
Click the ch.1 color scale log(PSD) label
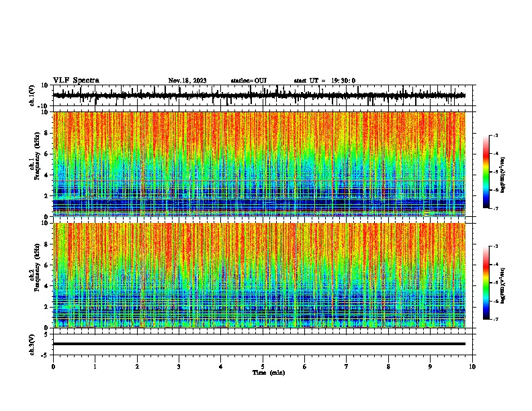coord(502,175)
